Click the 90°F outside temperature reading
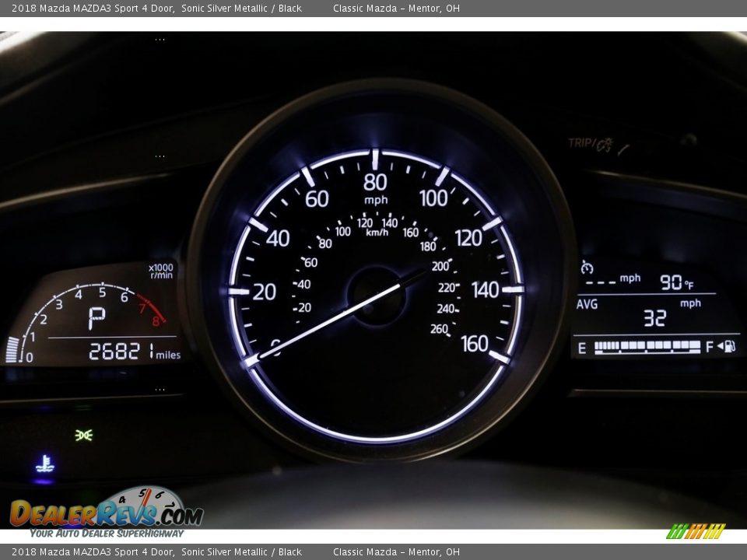The width and height of the screenshot is (747, 560). [x=676, y=282]
